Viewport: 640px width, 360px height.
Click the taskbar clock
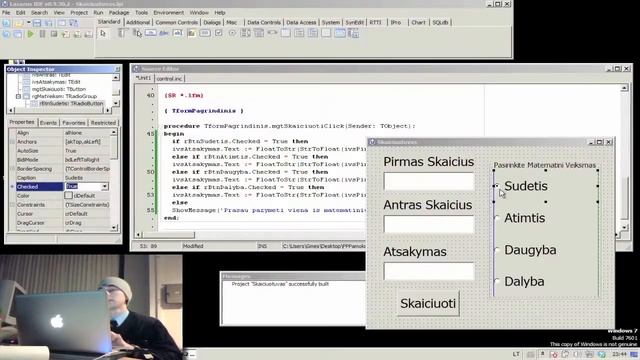(620, 354)
